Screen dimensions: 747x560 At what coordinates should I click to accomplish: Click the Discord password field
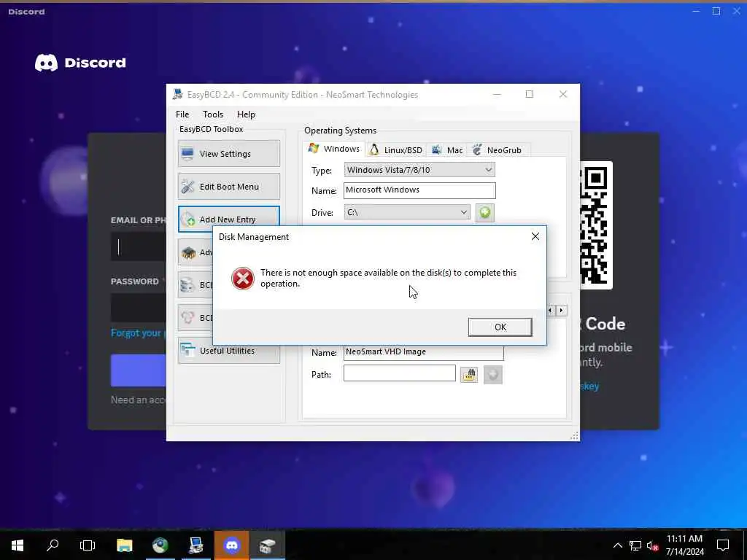click(139, 308)
